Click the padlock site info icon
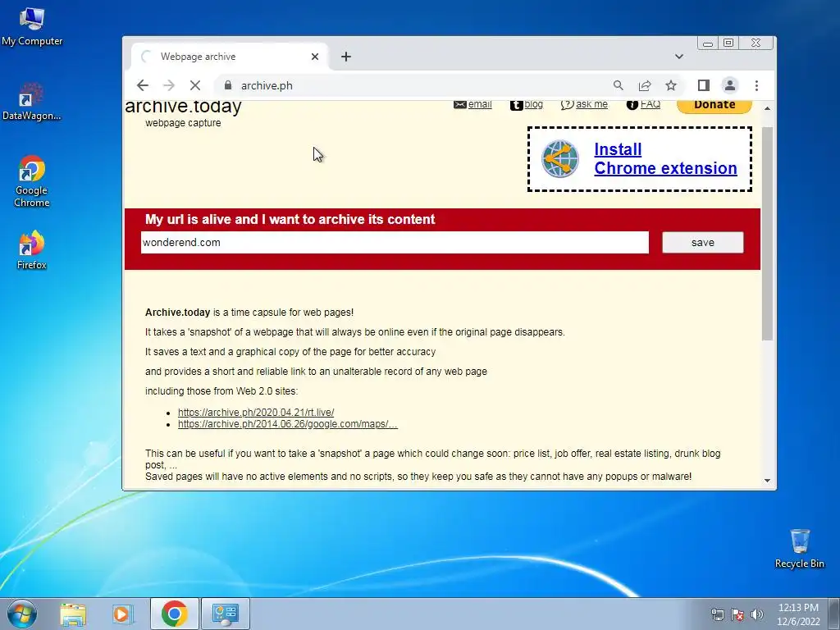840x630 pixels. point(228,85)
